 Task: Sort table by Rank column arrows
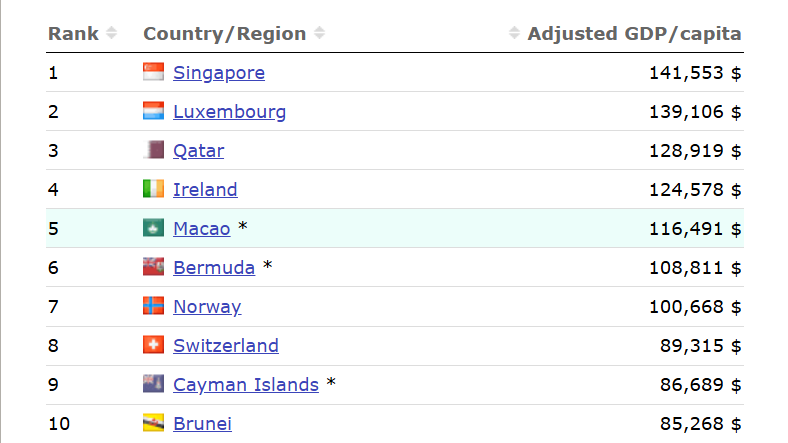[x=111, y=33]
